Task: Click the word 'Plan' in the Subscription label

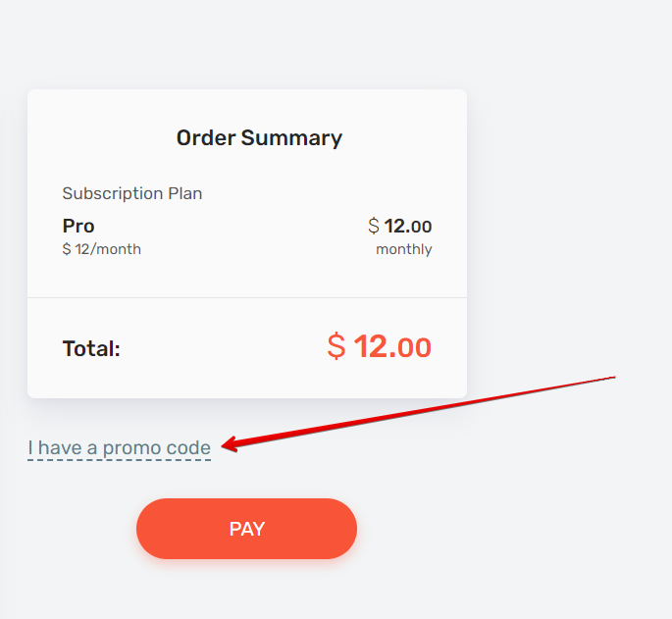Action: [185, 193]
